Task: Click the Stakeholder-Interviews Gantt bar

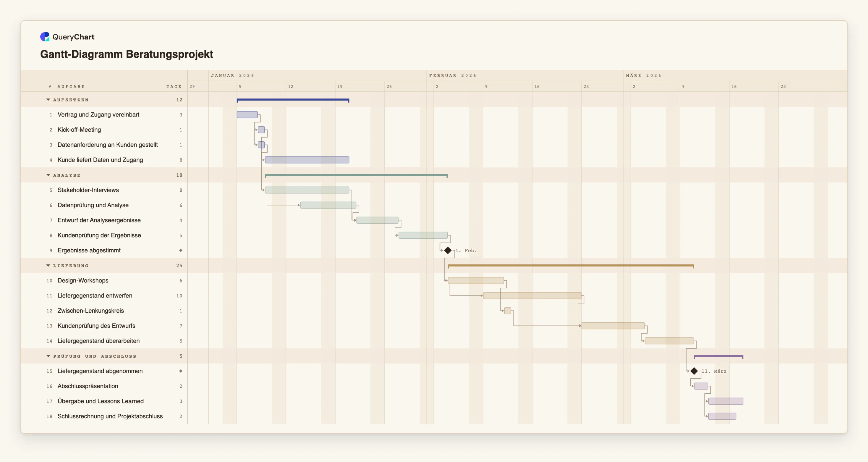Action: tap(307, 190)
